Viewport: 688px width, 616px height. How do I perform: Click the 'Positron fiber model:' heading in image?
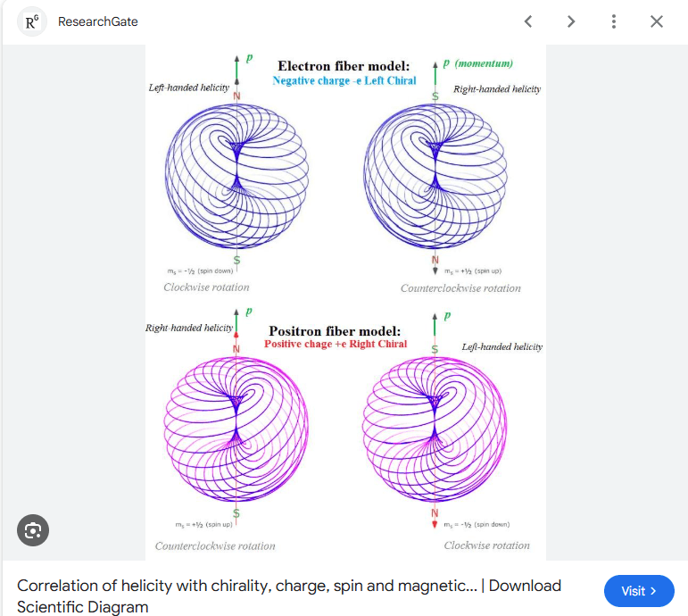[x=335, y=331]
